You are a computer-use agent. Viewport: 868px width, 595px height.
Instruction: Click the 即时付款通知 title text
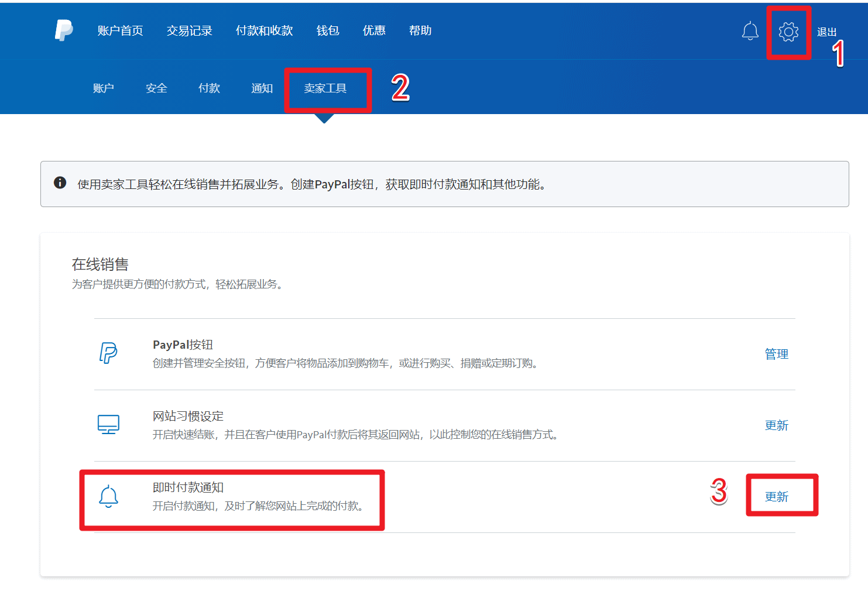(x=188, y=487)
